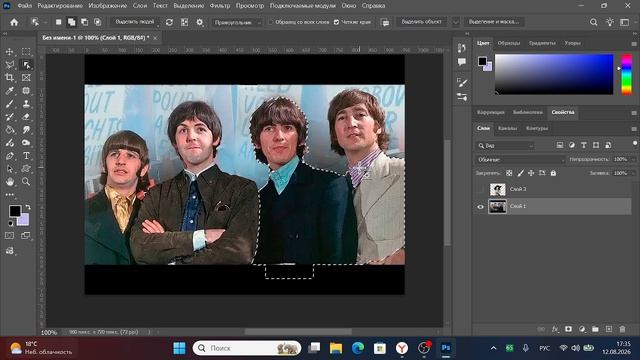Open the 'Фильтр' menu

point(220,6)
